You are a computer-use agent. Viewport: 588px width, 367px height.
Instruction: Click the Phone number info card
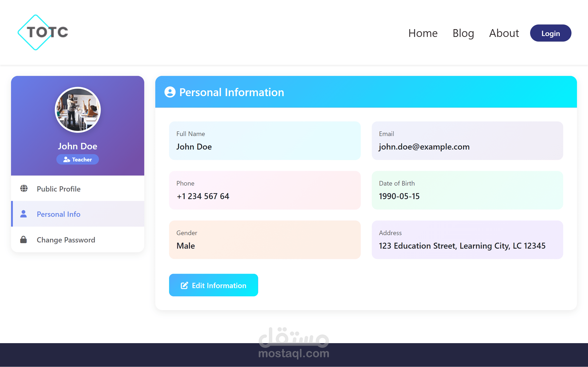[265, 190]
